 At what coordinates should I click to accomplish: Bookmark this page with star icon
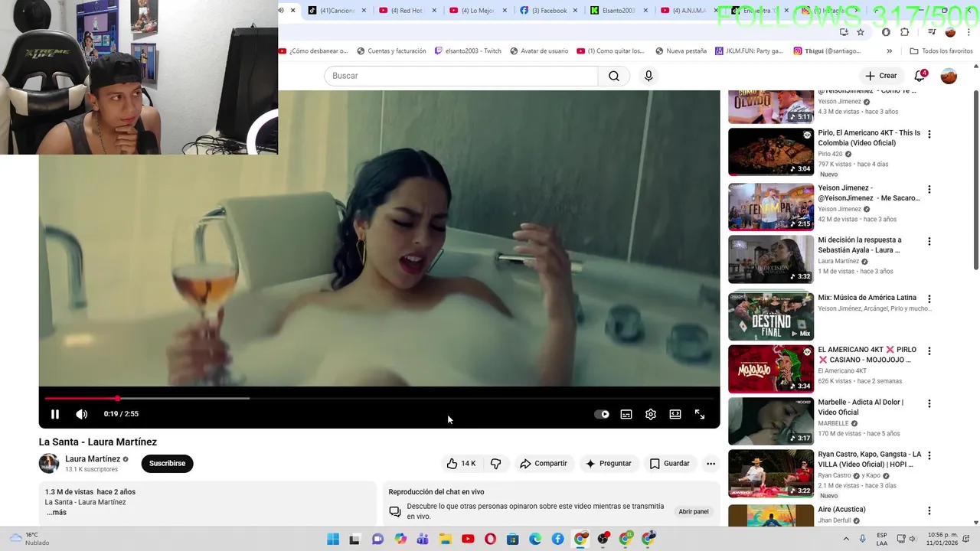pyautogui.click(x=861, y=32)
